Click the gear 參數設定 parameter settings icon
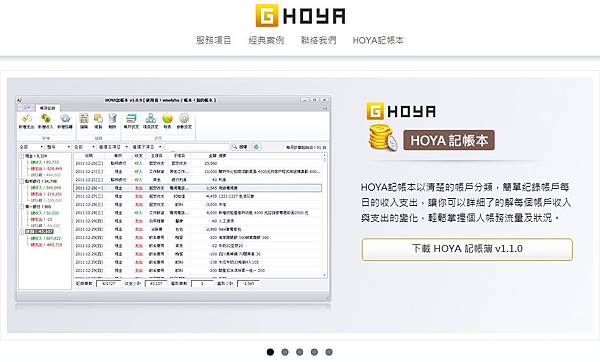 point(184,121)
